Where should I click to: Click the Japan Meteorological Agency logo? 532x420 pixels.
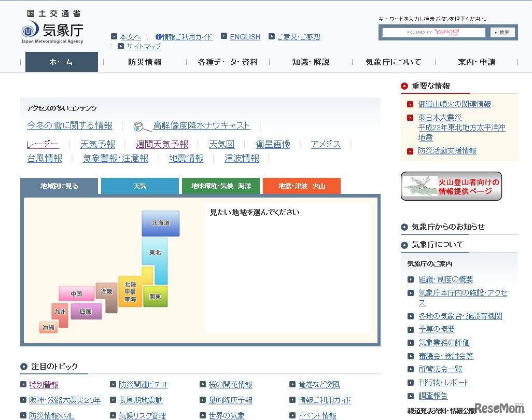[52, 29]
